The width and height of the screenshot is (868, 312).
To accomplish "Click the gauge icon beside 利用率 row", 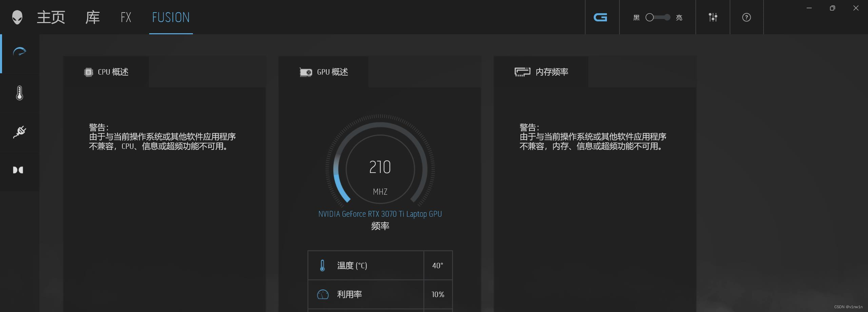I will (323, 294).
